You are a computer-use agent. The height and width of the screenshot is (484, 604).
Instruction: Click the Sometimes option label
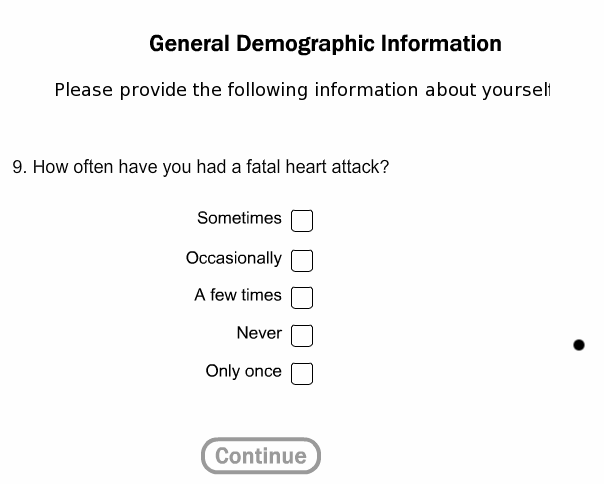pyautogui.click(x=239, y=218)
